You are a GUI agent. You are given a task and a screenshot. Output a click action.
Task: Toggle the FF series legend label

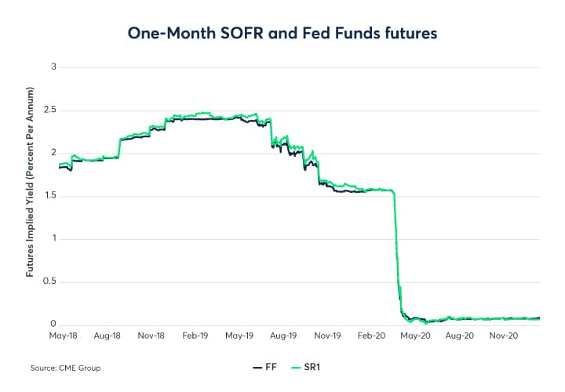(270, 366)
